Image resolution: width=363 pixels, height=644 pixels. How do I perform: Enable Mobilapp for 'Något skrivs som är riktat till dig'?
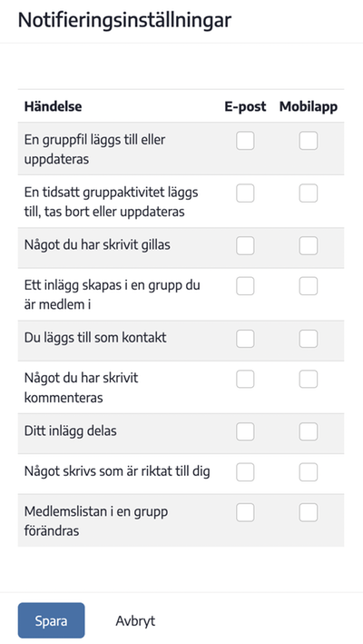click(308, 472)
